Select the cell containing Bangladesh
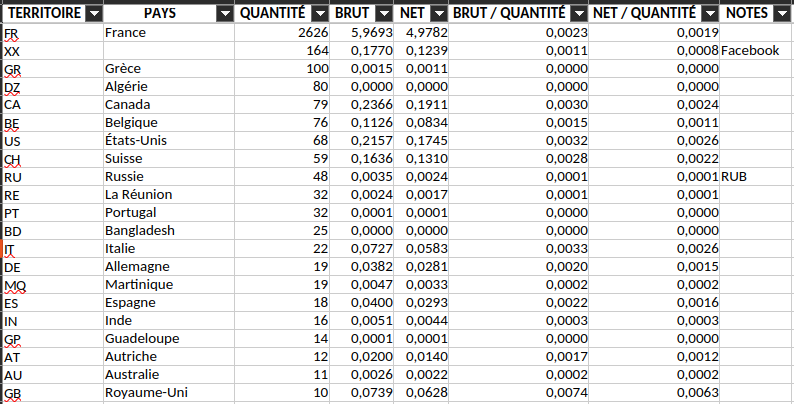This screenshot has width=794, height=404. pos(169,231)
